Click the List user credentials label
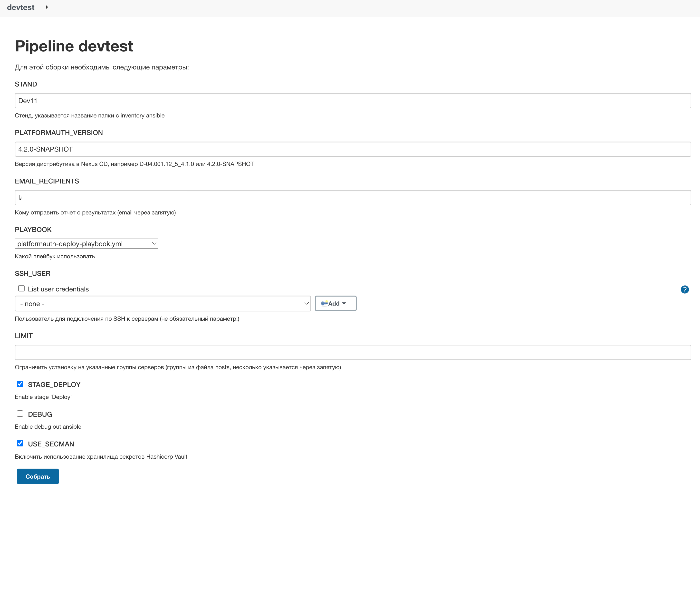Image resolution: width=700 pixels, height=598 pixels. point(58,289)
